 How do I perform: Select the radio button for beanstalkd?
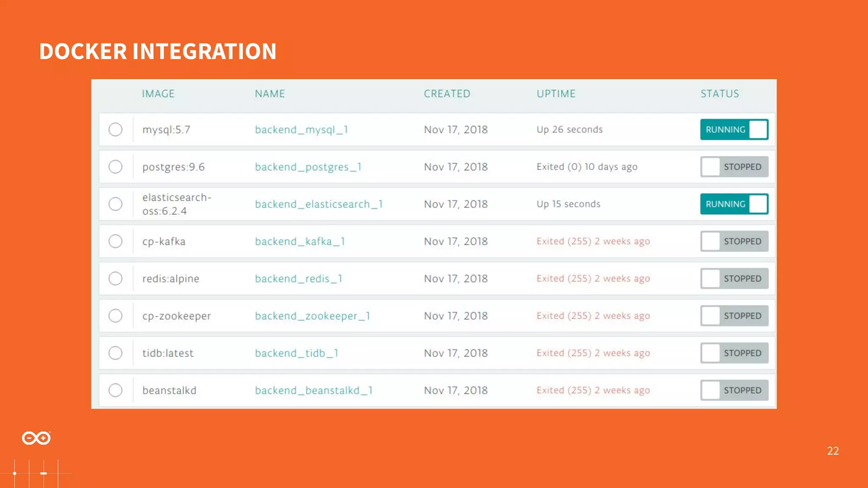115,390
